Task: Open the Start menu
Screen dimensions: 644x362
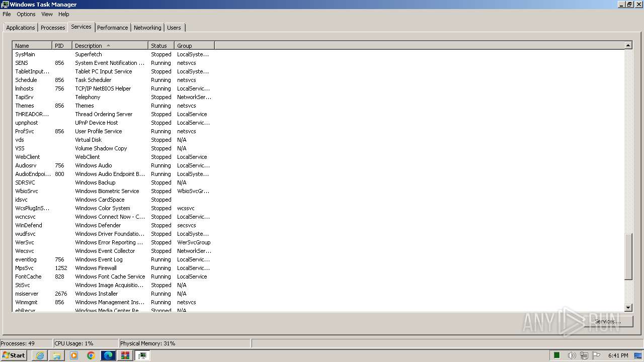Action: [x=14, y=355]
